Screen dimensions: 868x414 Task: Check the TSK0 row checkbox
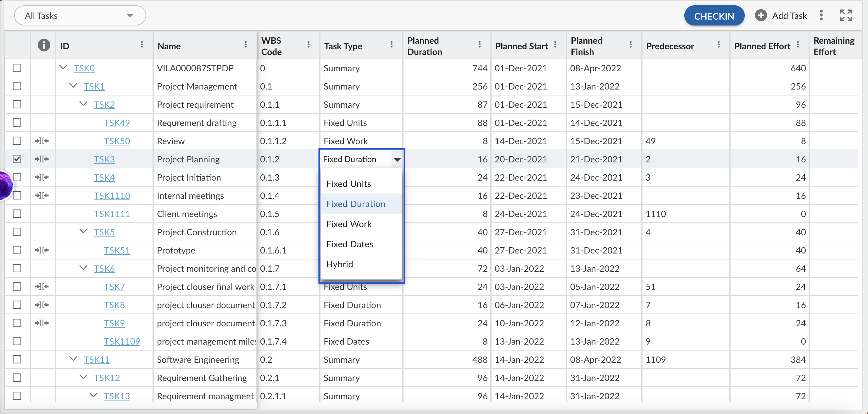pyautogui.click(x=17, y=68)
